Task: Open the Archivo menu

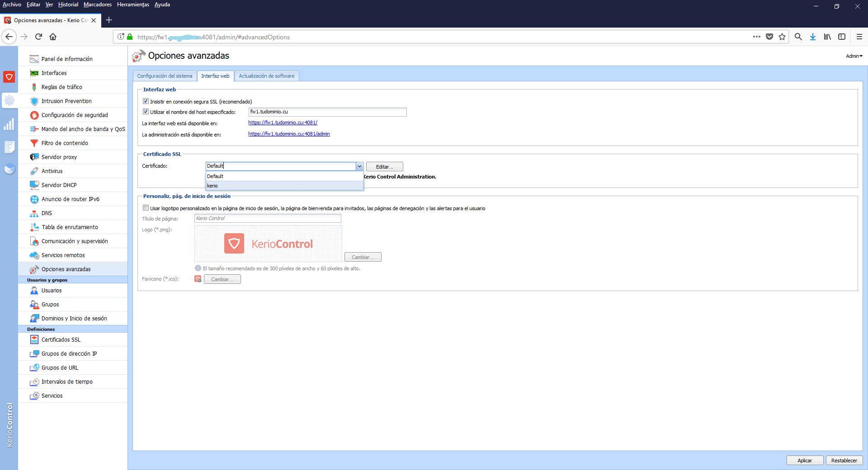Action: [12, 5]
